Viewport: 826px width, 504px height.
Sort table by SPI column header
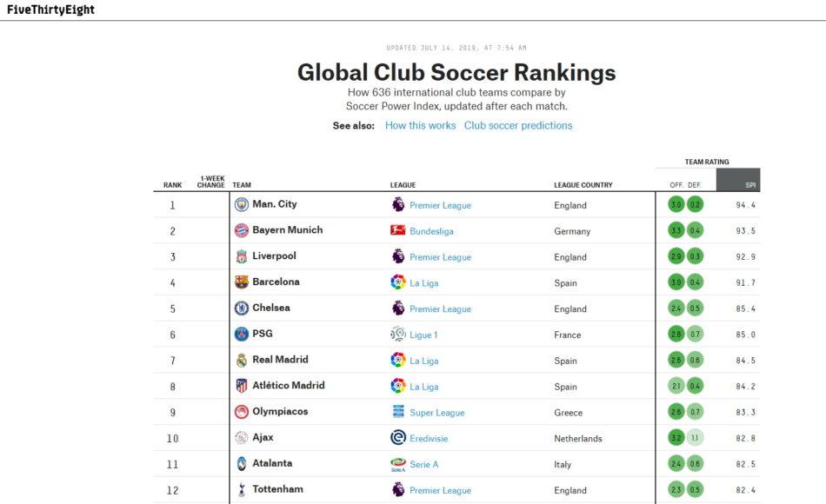point(749,185)
